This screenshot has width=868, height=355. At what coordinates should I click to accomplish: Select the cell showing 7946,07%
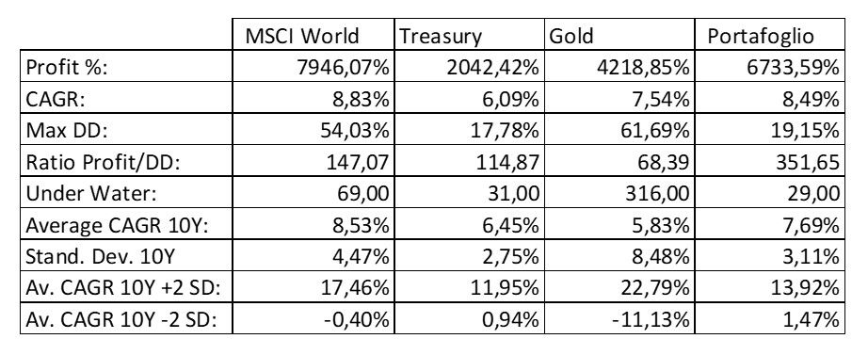pos(313,67)
